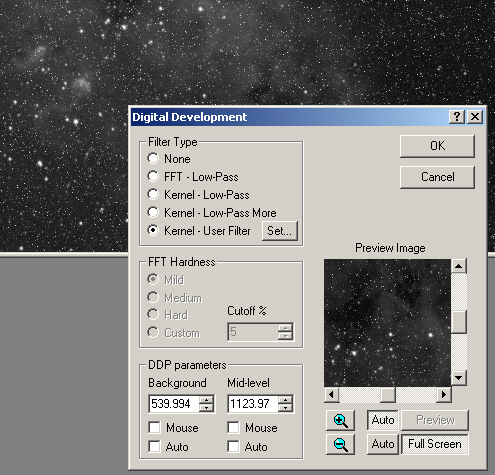Zoom out the preview with the magnifier minus icon
The width and height of the screenshot is (495, 475).
340,444
